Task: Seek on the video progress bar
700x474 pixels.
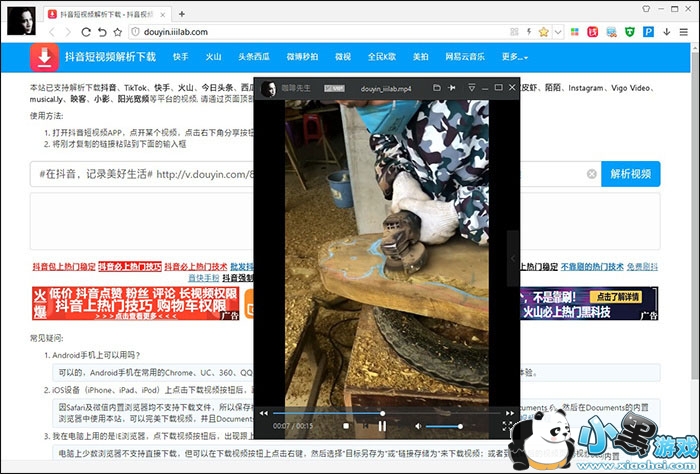Action: (x=386, y=413)
